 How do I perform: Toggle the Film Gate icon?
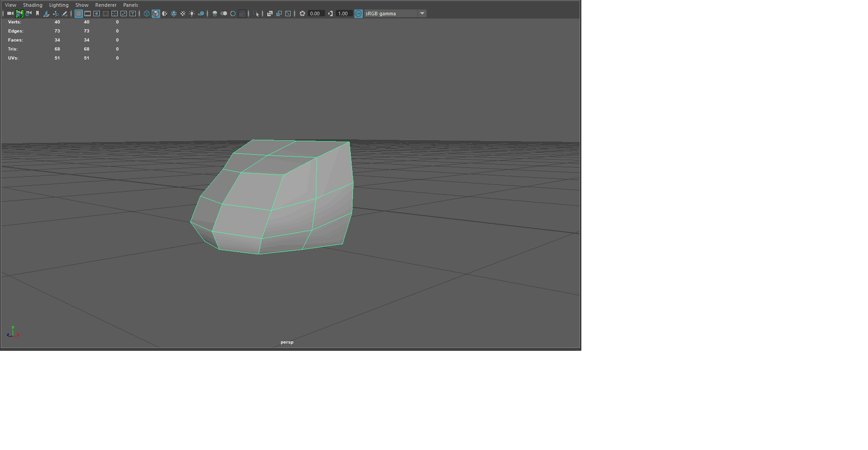pos(88,14)
